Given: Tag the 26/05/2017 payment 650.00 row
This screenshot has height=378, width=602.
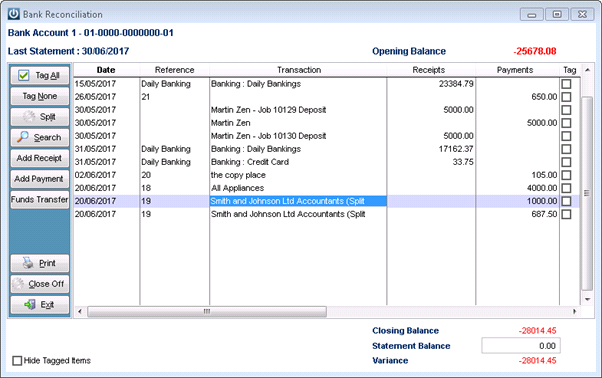Looking at the screenshot, I should point(566,97).
